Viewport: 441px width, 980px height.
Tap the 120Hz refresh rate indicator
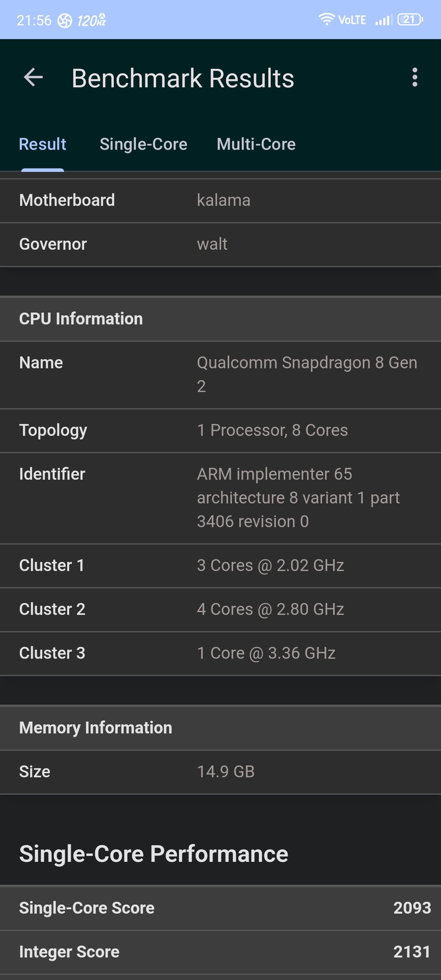point(91,20)
